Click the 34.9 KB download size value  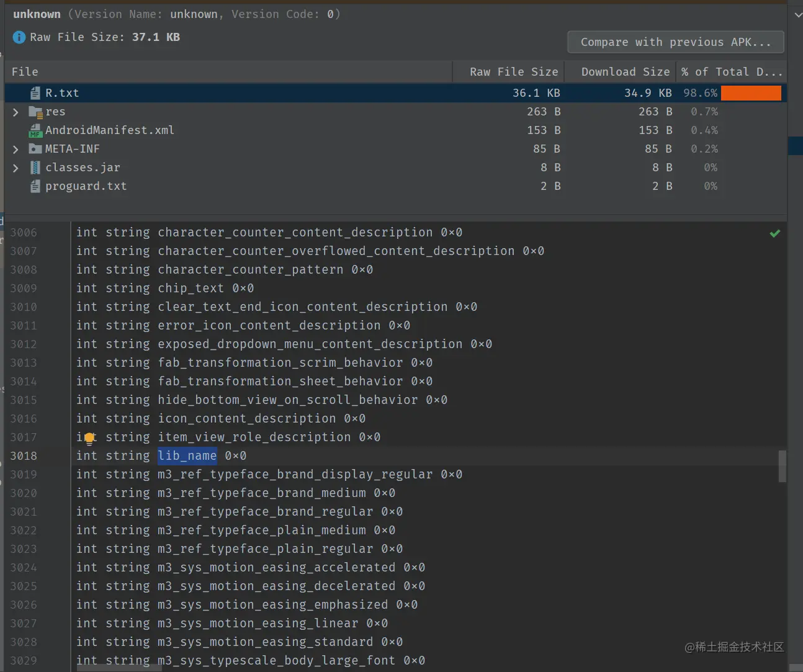point(648,93)
